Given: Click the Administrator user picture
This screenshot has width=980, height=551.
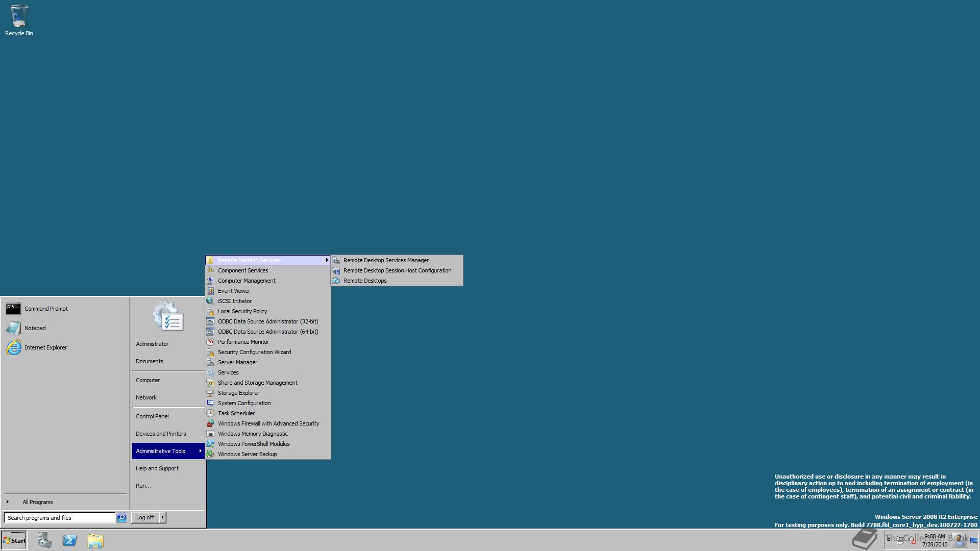Looking at the screenshot, I should point(168,316).
